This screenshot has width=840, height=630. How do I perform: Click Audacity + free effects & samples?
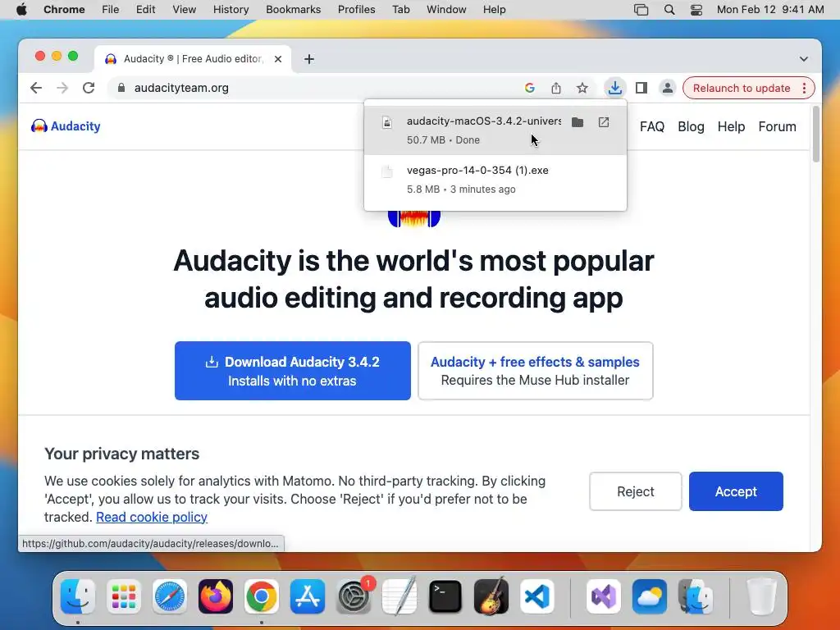[535, 371]
